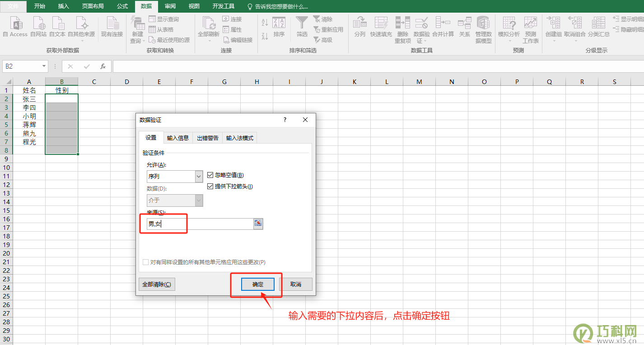Click the 关系 relationships tool
The width and height of the screenshot is (644, 345).
[465, 26]
